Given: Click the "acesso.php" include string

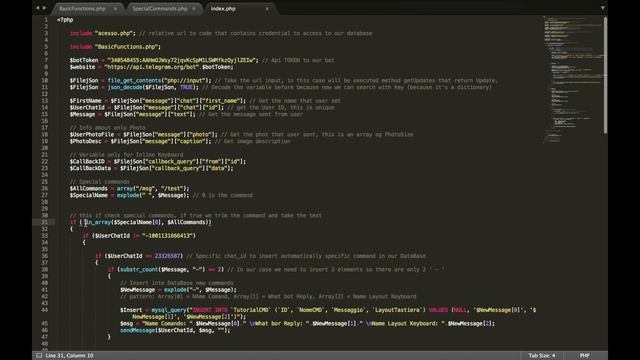Looking at the screenshot, I should 114,33.
